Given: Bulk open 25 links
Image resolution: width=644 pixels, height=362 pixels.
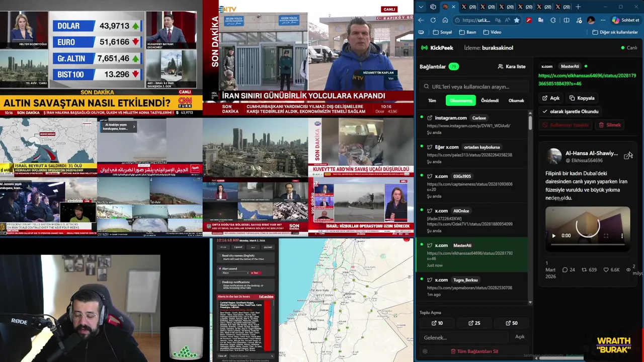Looking at the screenshot, I should coord(474,323).
